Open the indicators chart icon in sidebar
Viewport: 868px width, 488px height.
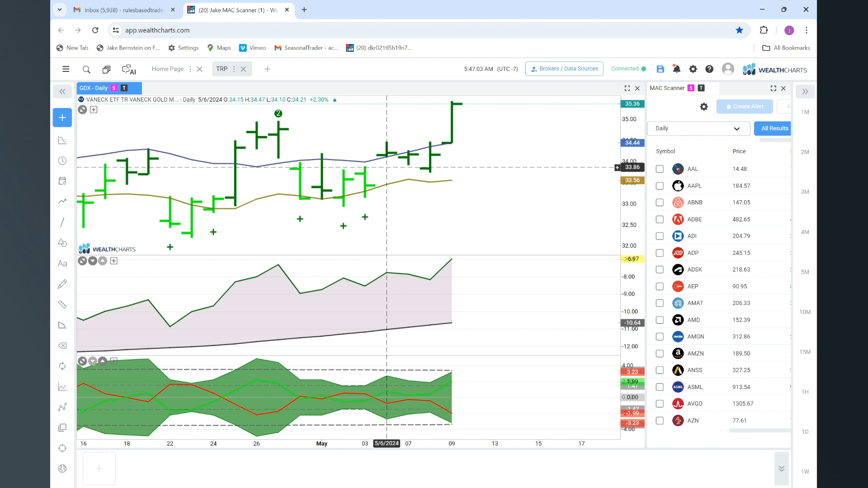62,140
